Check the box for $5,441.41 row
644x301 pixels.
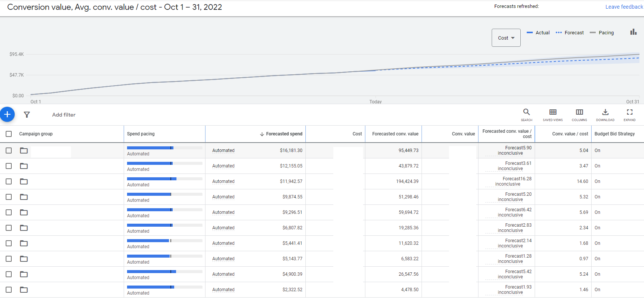9,243
